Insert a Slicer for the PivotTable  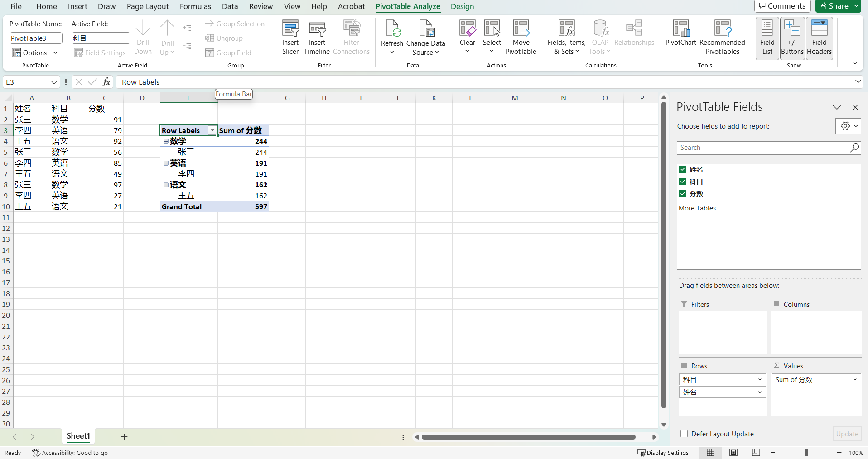(290, 38)
